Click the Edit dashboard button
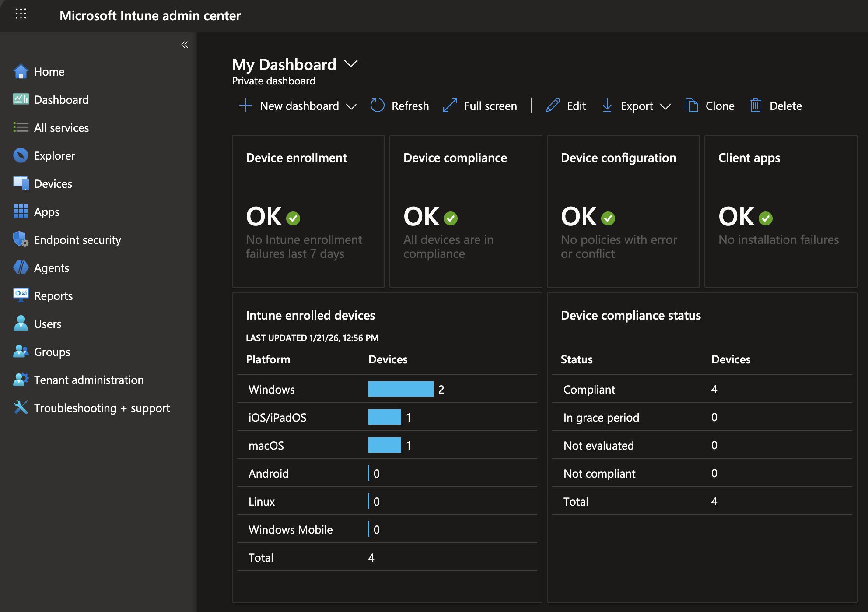Image resolution: width=868 pixels, height=612 pixels. (x=566, y=106)
